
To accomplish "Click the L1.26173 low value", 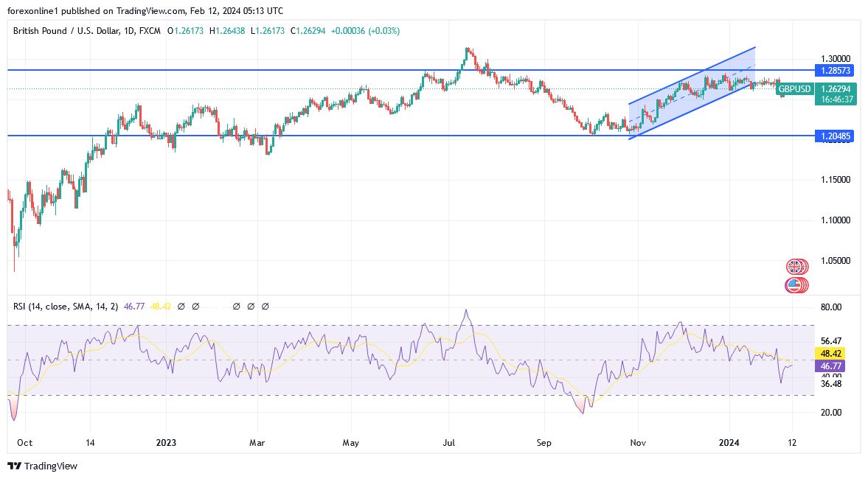I will (268, 31).
